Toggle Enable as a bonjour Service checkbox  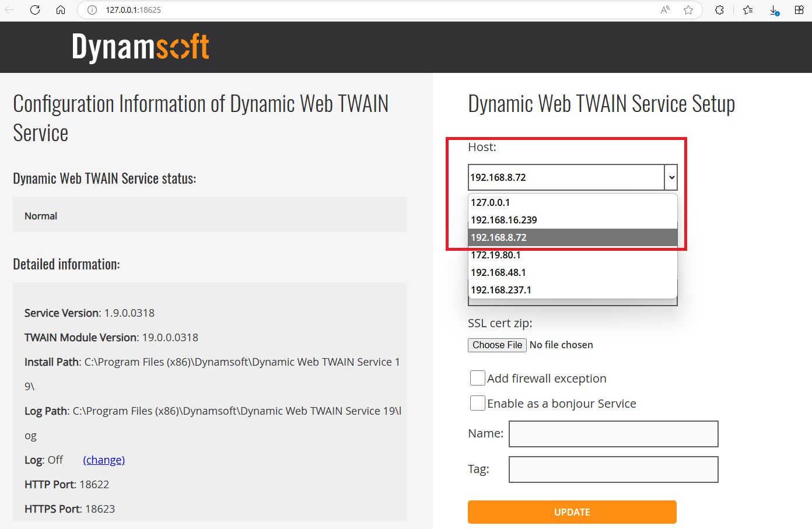pyautogui.click(x=478, y=403)
